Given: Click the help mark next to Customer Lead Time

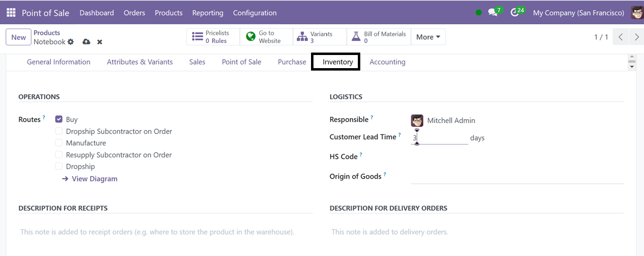Looking at the screenshot, I should [400, 135].
